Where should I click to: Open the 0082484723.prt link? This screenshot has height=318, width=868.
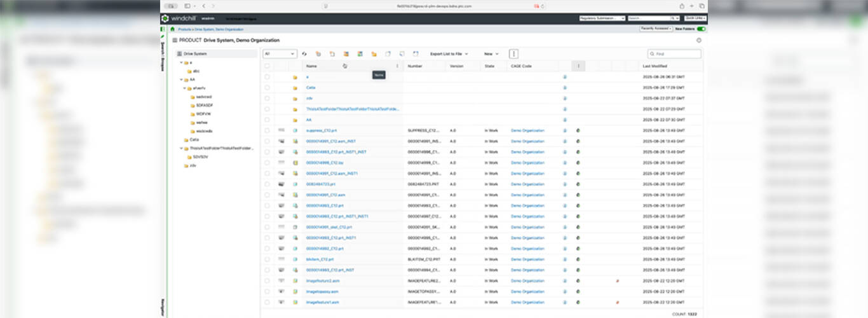coord(320,184)
